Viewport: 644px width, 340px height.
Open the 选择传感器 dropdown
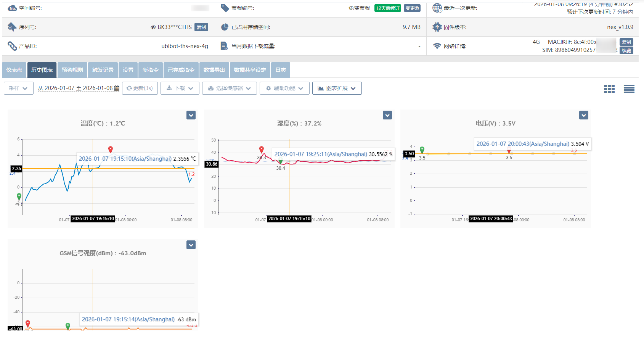point(229,88)
